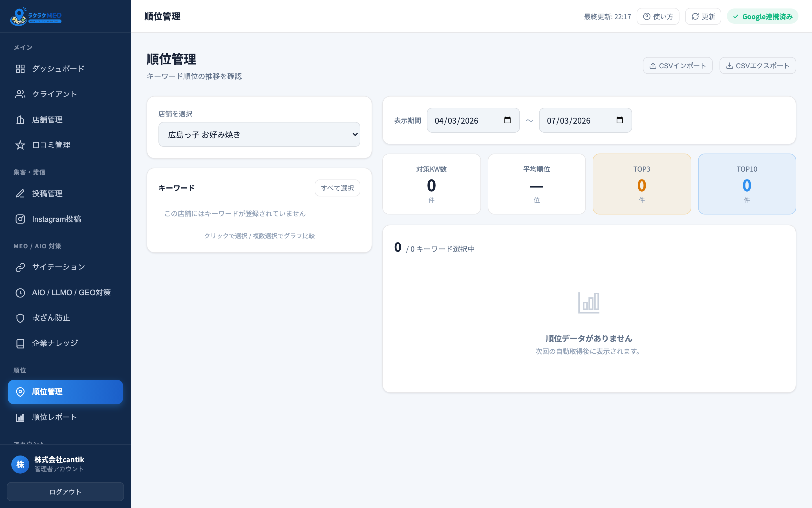
Task: Click the AIO / LLMO / GEO対策 clock icon
Action: coord(20,293)
